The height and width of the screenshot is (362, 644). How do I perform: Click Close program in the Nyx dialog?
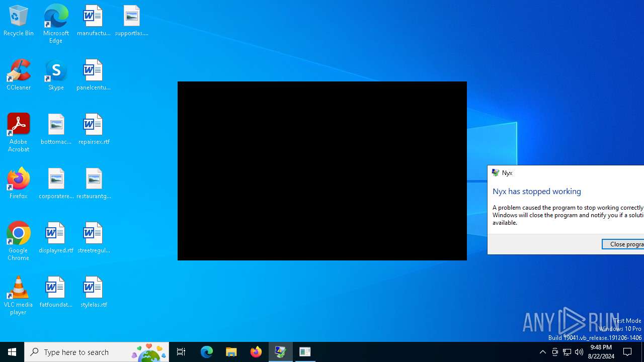point(623,244)
